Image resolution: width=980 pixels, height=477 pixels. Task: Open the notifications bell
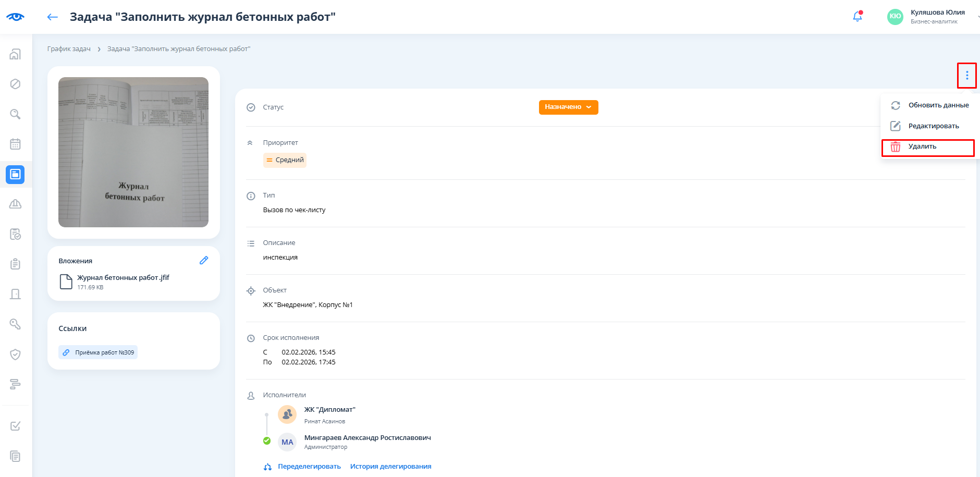(x=857, y=17)
